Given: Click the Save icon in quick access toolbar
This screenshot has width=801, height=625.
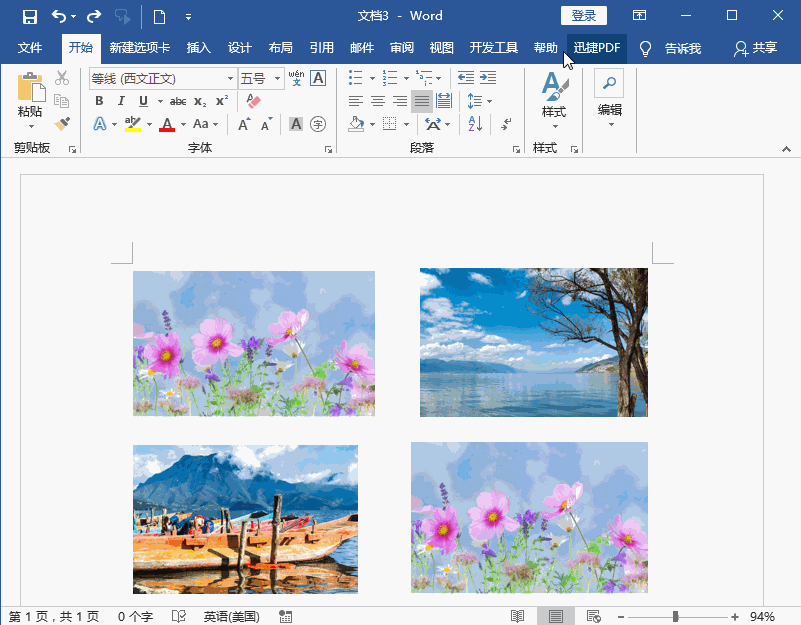Looking at the screenshot, I should pyautogui.click(x=30, y=17).
